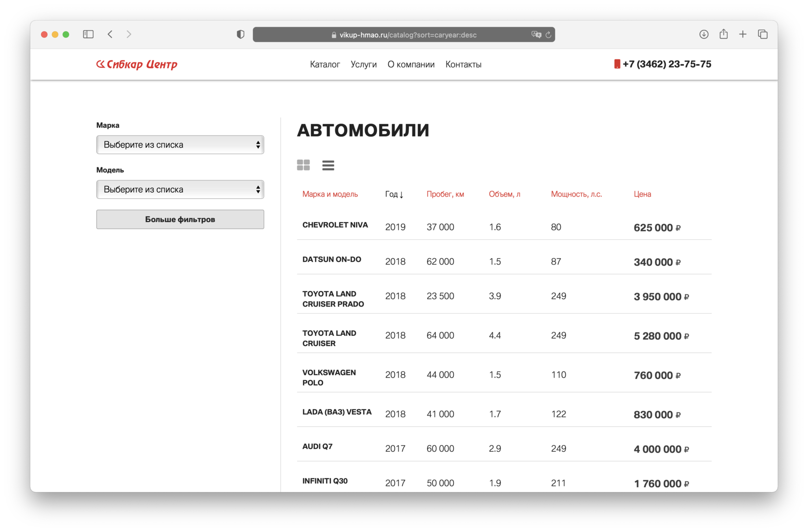Click the 625 000 ₽ price
808x532 pixels.
click(x=657, y=228)
